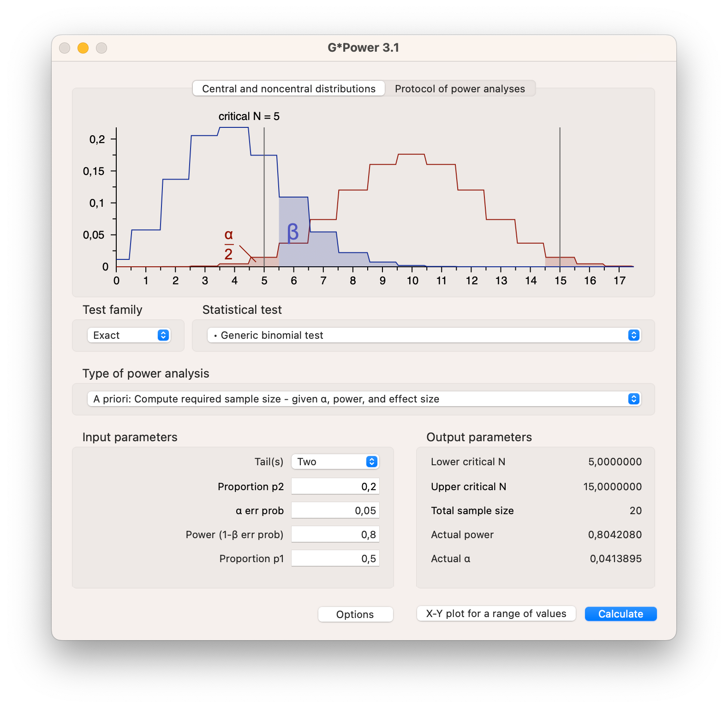Screen dimensions: 728x702
Task: Edit the Proportion p1 input field
Action: pyautogui.click(x=335, y=558)
